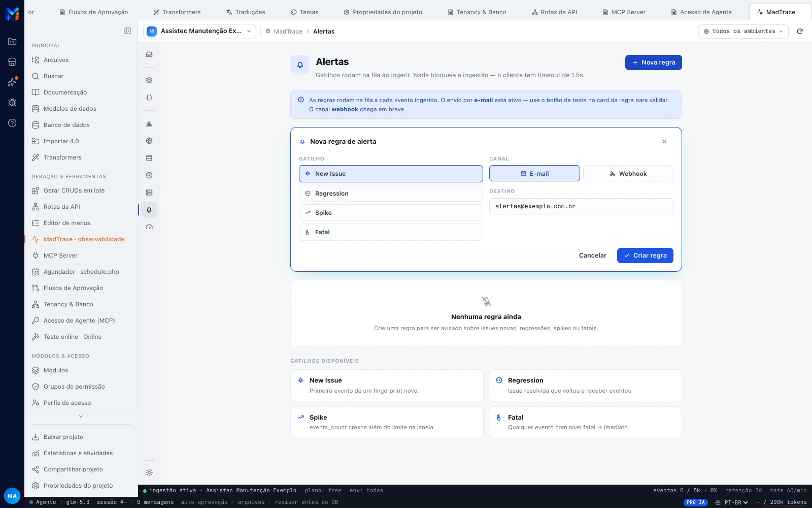Select the Spike trigger option

[x=391, y=213]
